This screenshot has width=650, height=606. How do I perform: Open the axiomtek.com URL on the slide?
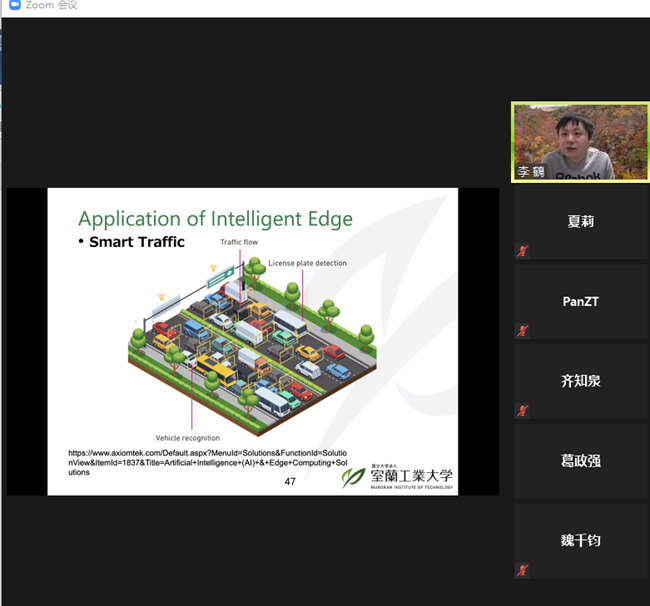[207, 462]
